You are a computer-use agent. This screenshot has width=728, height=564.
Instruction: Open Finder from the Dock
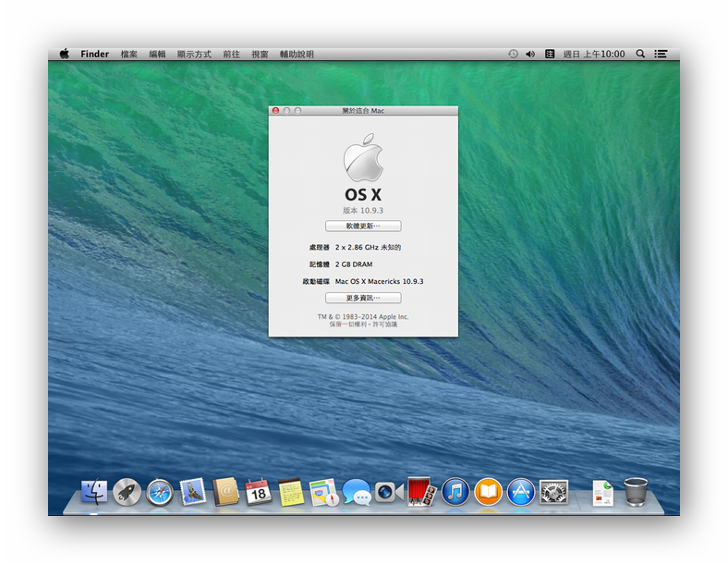94,492
